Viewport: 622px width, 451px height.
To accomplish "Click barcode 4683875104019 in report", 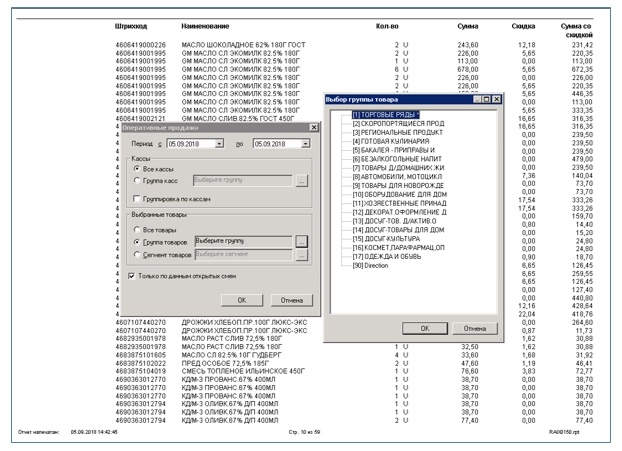I will [x=140, y=371].
